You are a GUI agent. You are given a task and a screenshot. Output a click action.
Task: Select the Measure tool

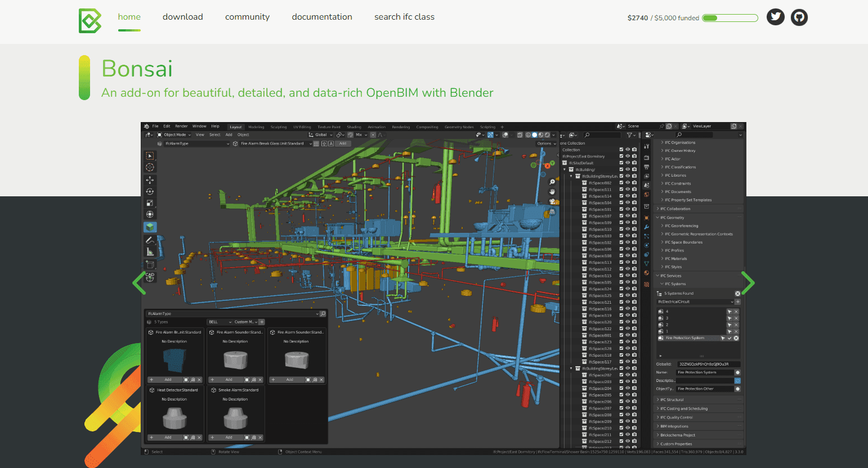(x=150, y=251)
